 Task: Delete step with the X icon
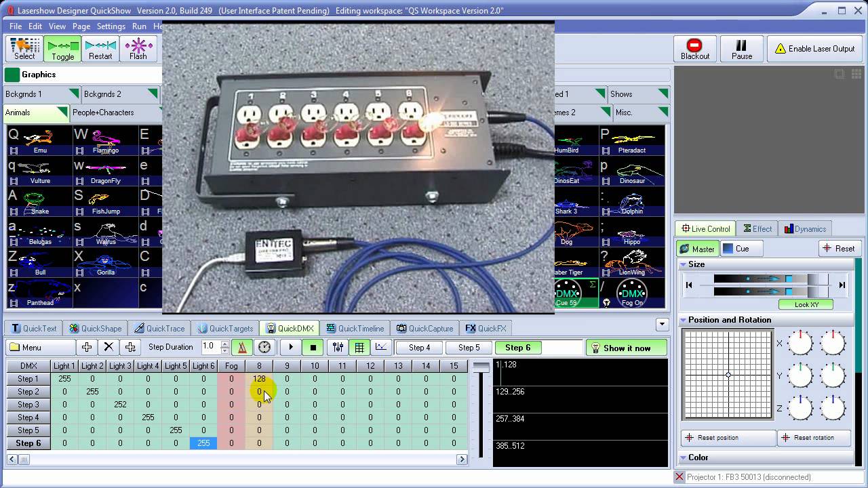(108, 347)
